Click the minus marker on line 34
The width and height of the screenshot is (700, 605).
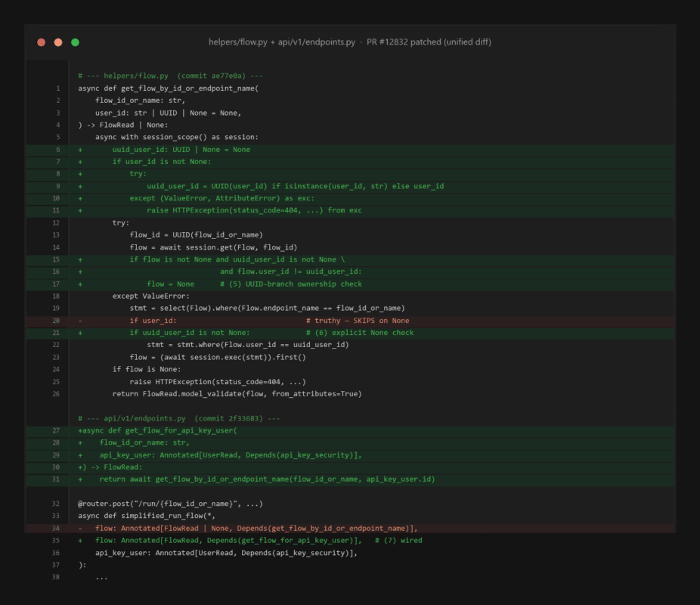click(x=80, y=528)
